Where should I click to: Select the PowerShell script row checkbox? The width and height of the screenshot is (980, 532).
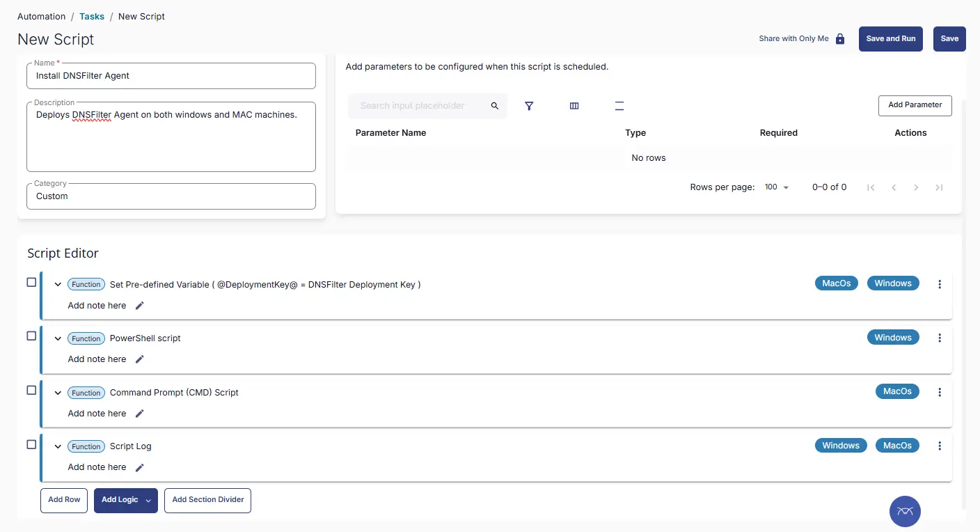(x=31, y=336)
